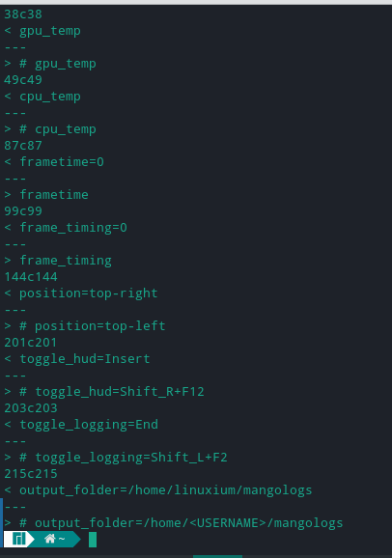392x558 pixels.
Task: Click the toggle_hud=Insert line
Action: 77,359
